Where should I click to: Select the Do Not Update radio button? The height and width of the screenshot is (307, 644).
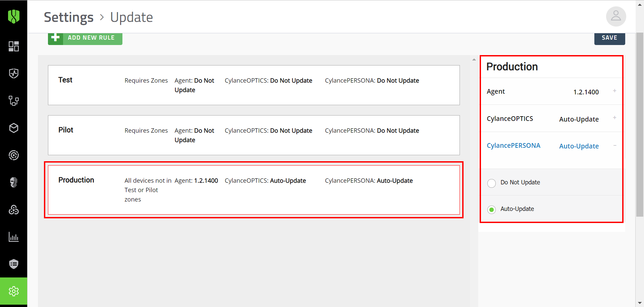(491, 183)
